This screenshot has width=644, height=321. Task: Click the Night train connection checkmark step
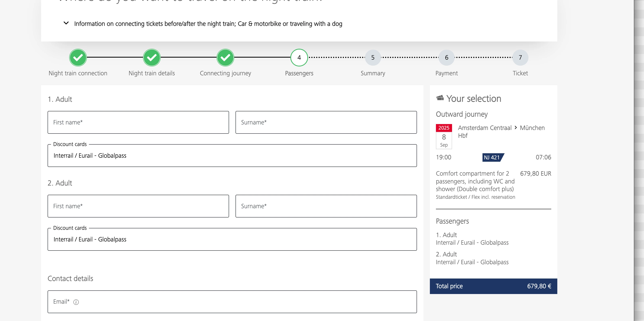coord(78,57)
